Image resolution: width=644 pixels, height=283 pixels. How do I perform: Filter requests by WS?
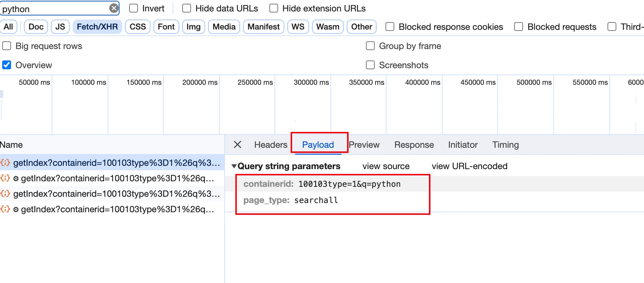point(298,27)
